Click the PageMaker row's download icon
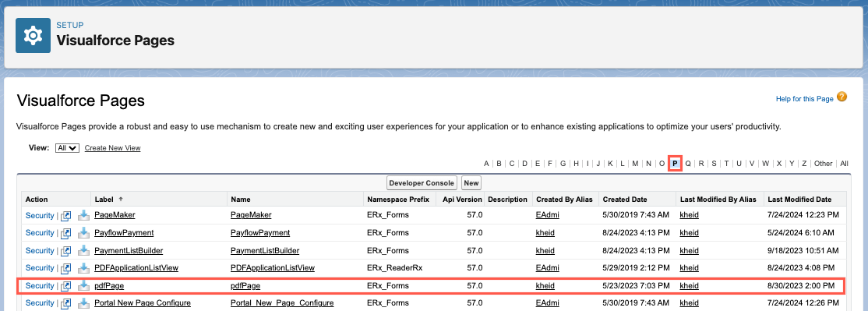868x311 pixels. (x=83, y=214)
